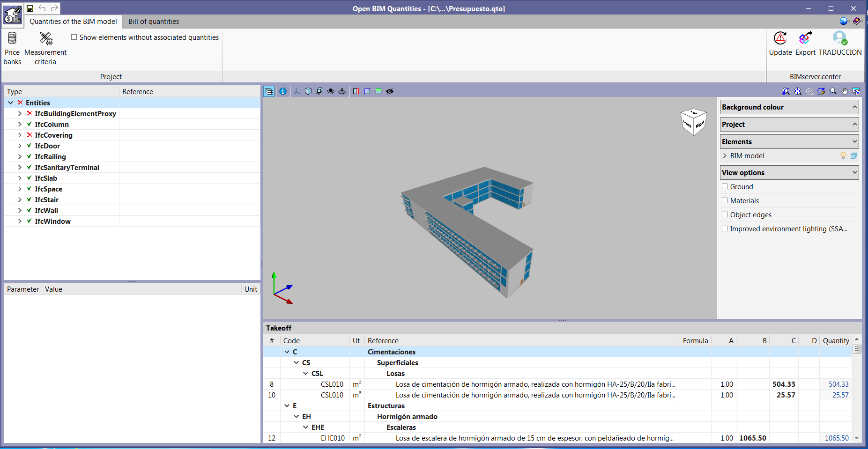This screenshot has width=868, height=449.
Task: Select the element information tool in the 3D view
Action: pos(283,91)
